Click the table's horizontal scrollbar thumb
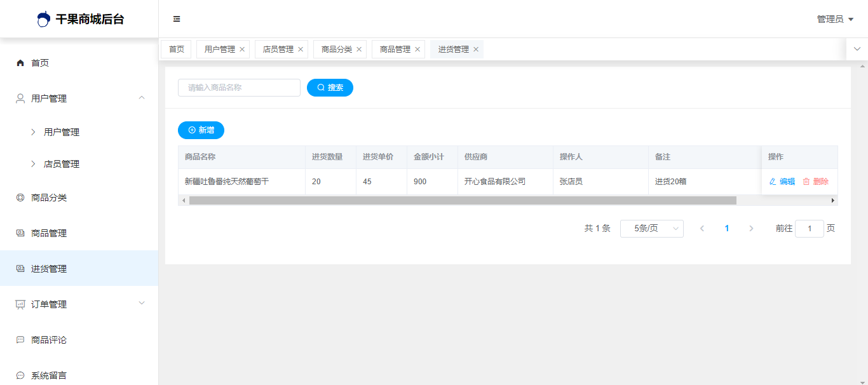The image size is (868, 385). 462,201
